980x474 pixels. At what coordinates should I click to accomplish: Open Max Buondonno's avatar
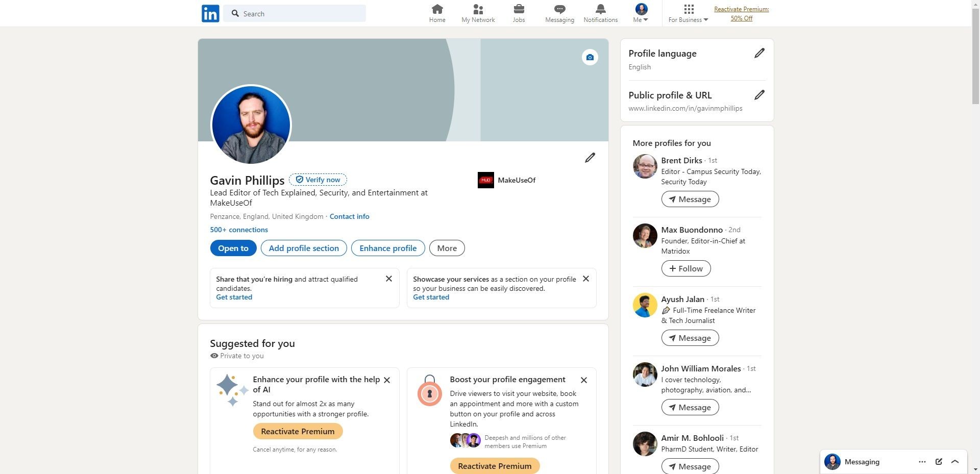pos(645,236)
